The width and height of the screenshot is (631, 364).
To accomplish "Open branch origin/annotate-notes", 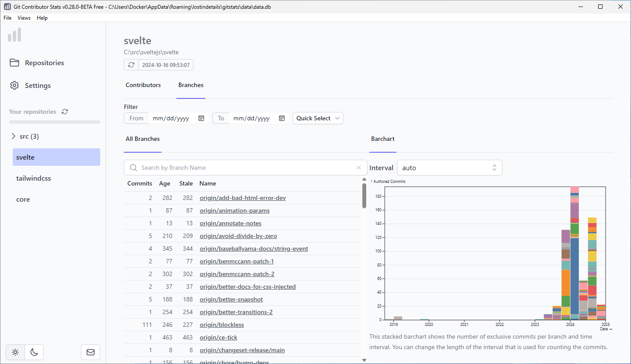I will tap(231, 223).
